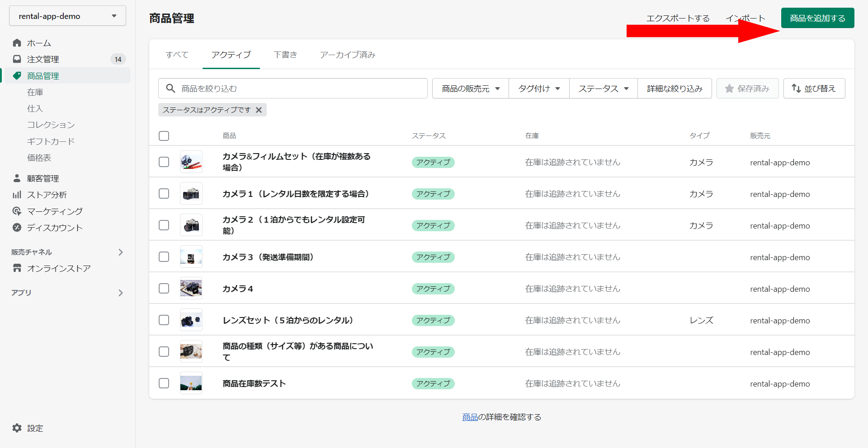Toggle the select-all products checkbox in header

click(x=164, y=136)
